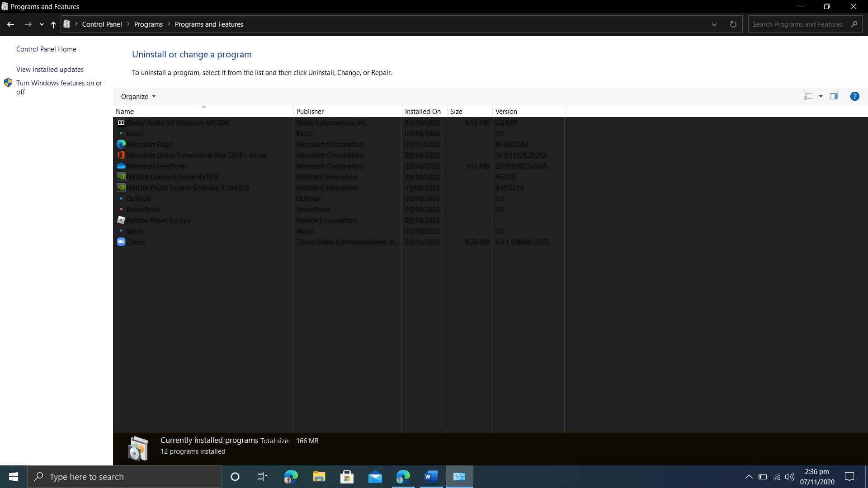Viewport: 868px width, 488px height.
Task: Navigate to Control Panel via breadcrumb
Action: click(102, 24)
